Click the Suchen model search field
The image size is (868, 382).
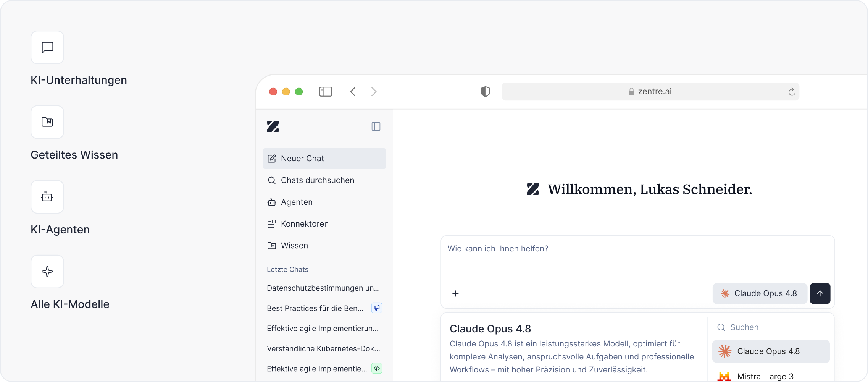click(x=771, y=327)
